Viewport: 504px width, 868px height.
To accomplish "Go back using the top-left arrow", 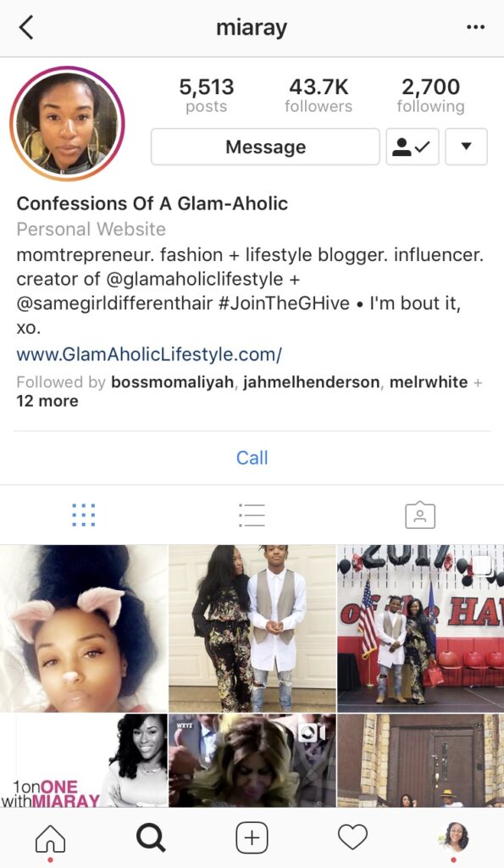I will (x=26, y=27).
